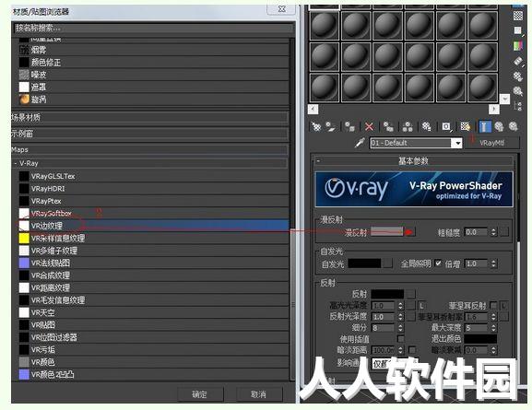Click the 自发光 black color swatch
532x410 pixels.
(365, 264)
